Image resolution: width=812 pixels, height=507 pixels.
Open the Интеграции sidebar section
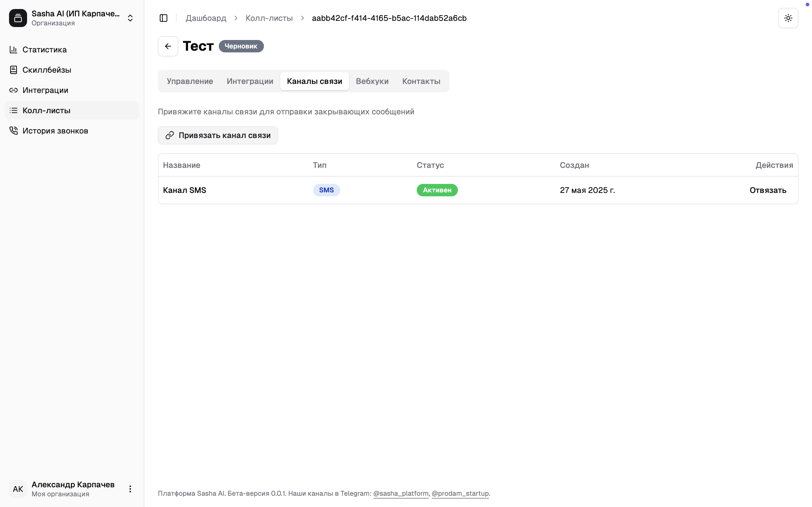(45, 90)
